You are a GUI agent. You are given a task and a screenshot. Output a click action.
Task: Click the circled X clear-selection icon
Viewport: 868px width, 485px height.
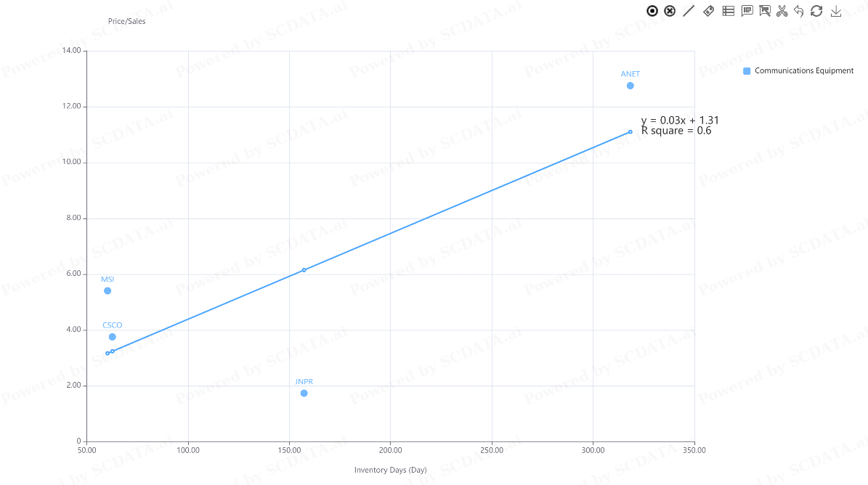(x=670, y=11)
